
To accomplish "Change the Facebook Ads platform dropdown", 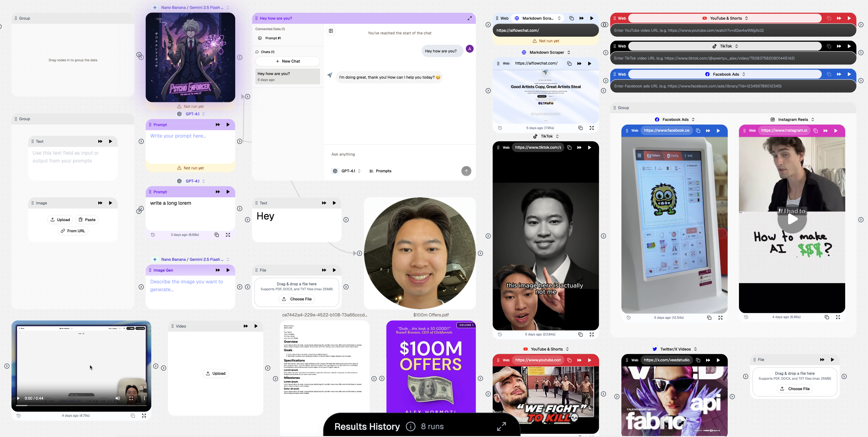I will pos(725,74).
